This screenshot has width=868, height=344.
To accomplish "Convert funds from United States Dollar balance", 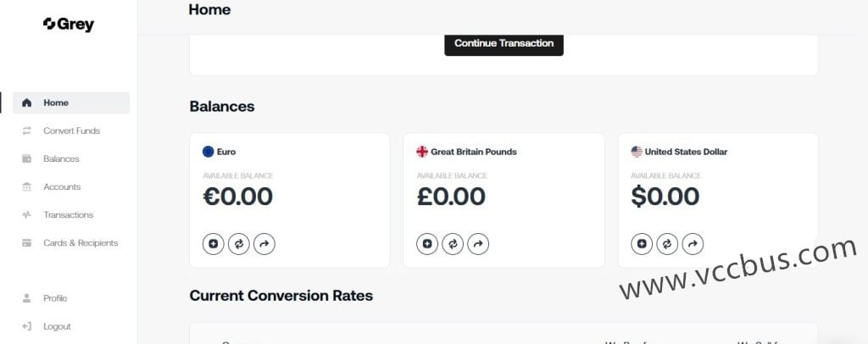I will (x=667, y=243).
